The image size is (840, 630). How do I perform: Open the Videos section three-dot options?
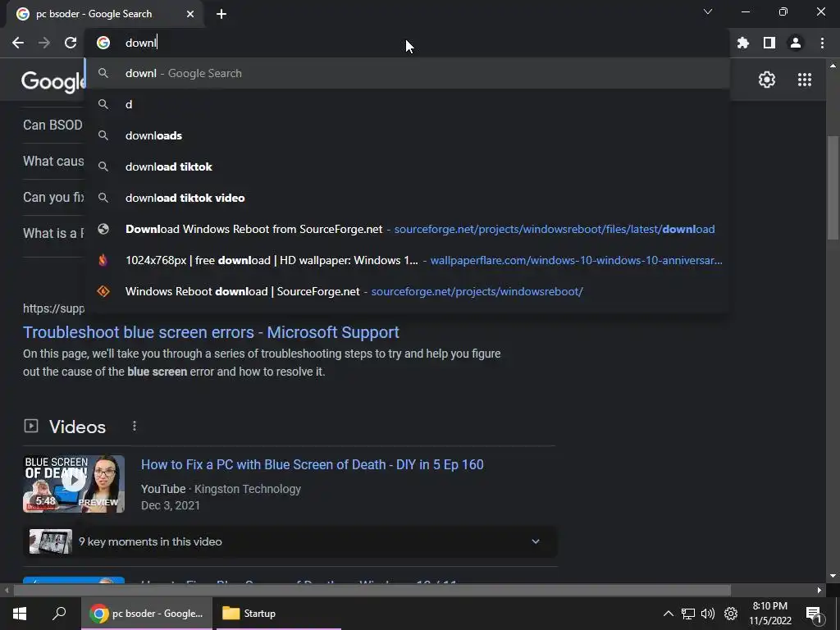tap(134, 426)
